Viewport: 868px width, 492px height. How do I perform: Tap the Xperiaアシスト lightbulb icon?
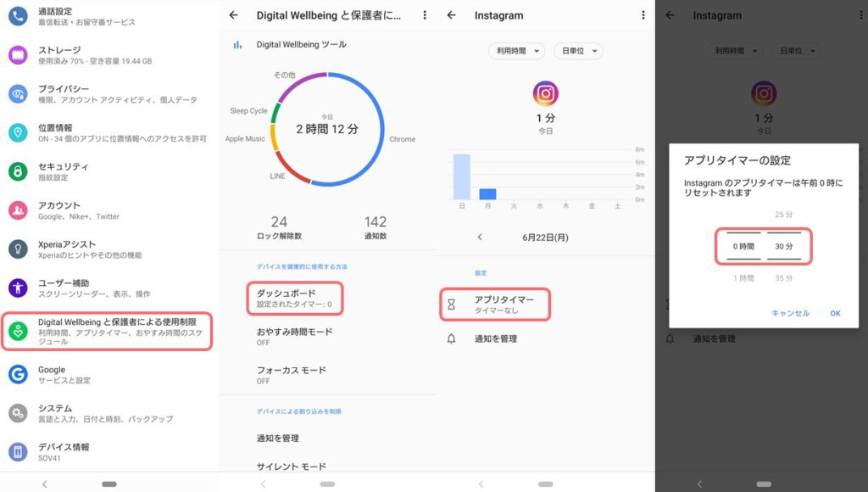point(18,249)
